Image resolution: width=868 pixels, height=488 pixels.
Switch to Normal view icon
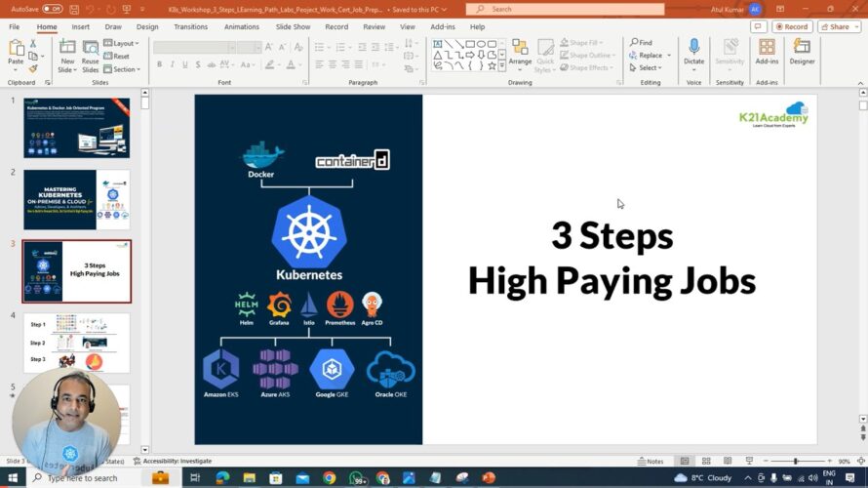click(x=685, y=461)
